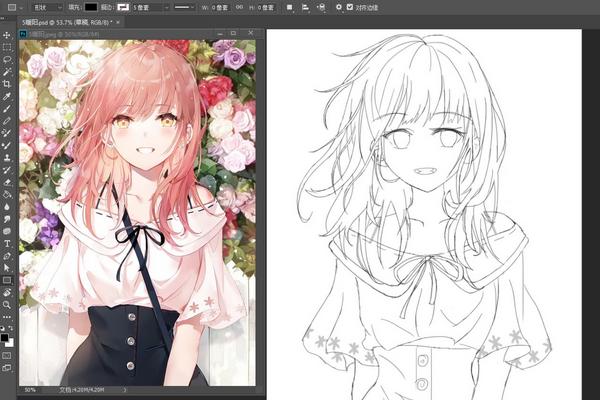Select the Zoom magnifier tool
The width and height of the screenshot is (600, 400).
tap(7, 305)
